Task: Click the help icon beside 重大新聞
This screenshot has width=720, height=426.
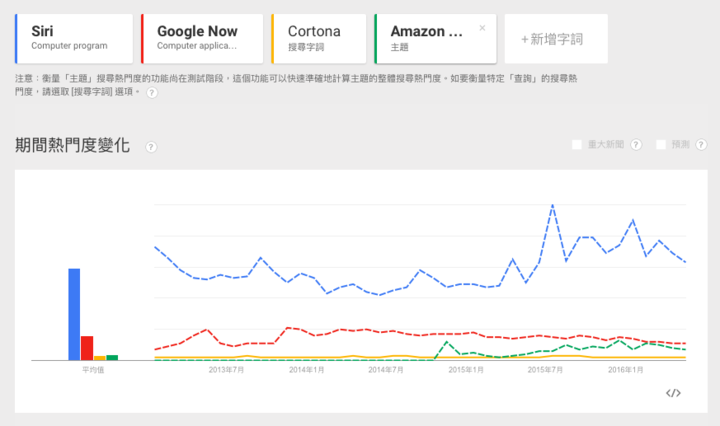Action: (636, 145)
